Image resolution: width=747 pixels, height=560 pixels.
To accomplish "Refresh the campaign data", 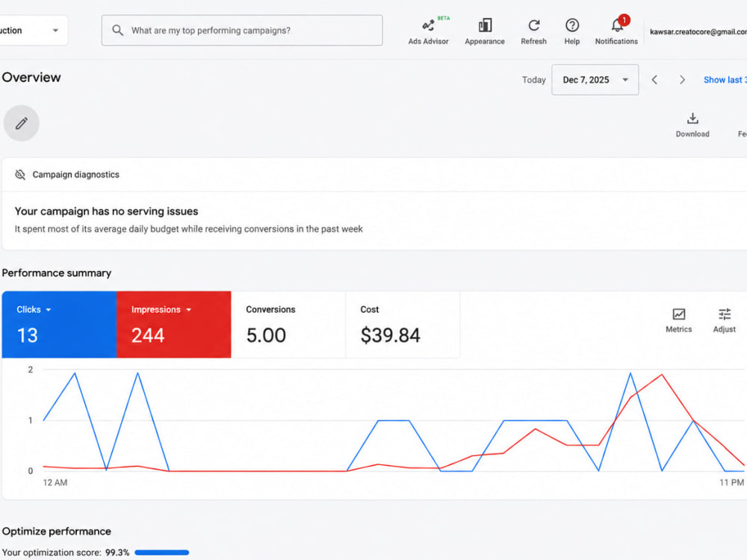I will (x=533, y=31).
